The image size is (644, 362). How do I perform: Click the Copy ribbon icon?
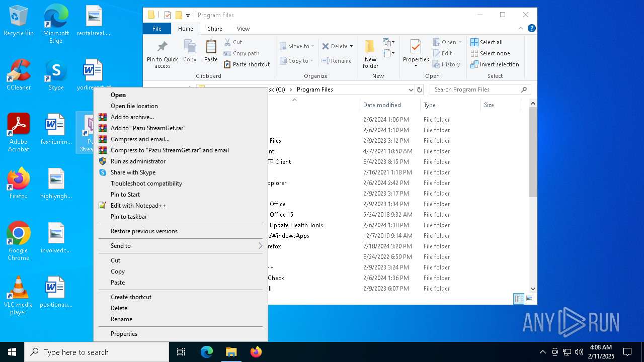click(x=190, y=51)
